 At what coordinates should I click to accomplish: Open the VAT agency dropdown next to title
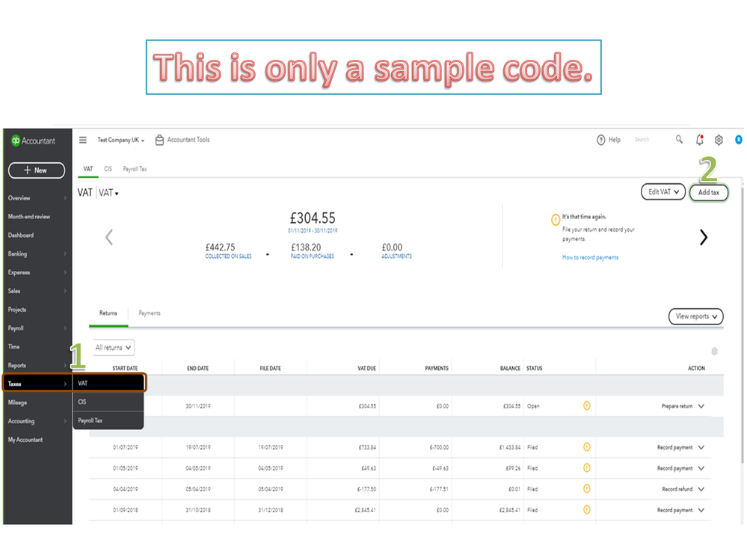coord(108,193)
